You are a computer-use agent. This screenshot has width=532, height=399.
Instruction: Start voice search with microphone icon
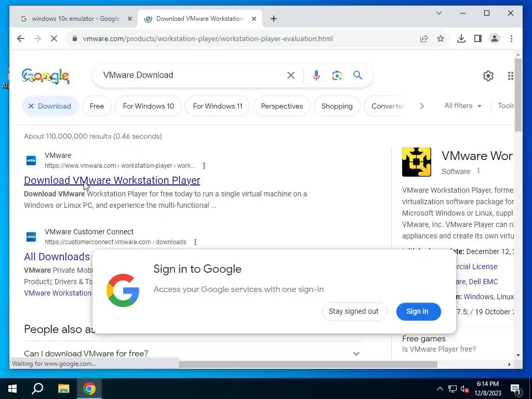pyautogui.click(x=316, y=75)
